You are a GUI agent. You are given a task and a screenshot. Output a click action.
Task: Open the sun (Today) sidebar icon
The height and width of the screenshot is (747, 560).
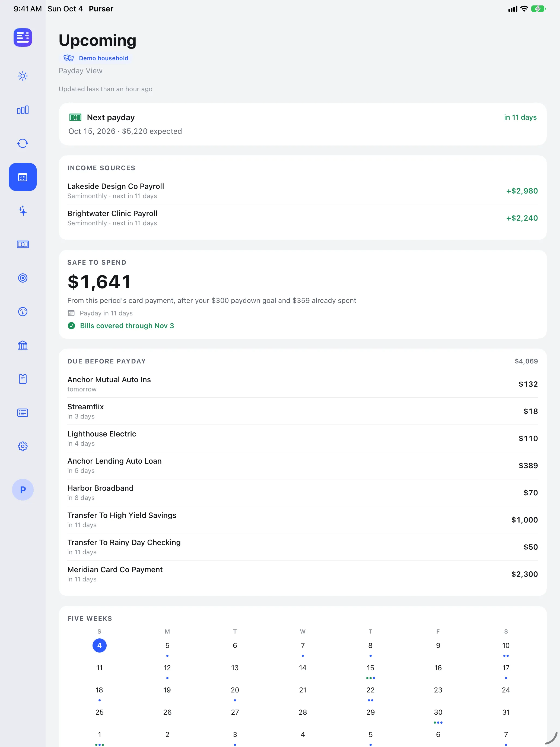point(23,76)
